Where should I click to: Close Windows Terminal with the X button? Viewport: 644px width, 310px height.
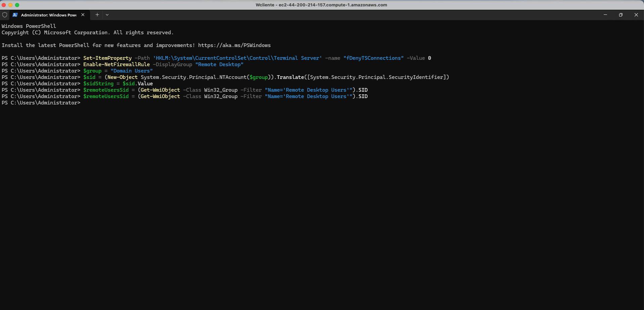click(636, 15)
